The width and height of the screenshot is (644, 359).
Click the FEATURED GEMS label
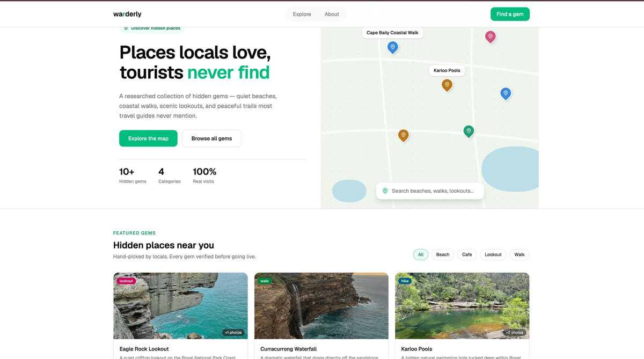click(x=134, y=233)
